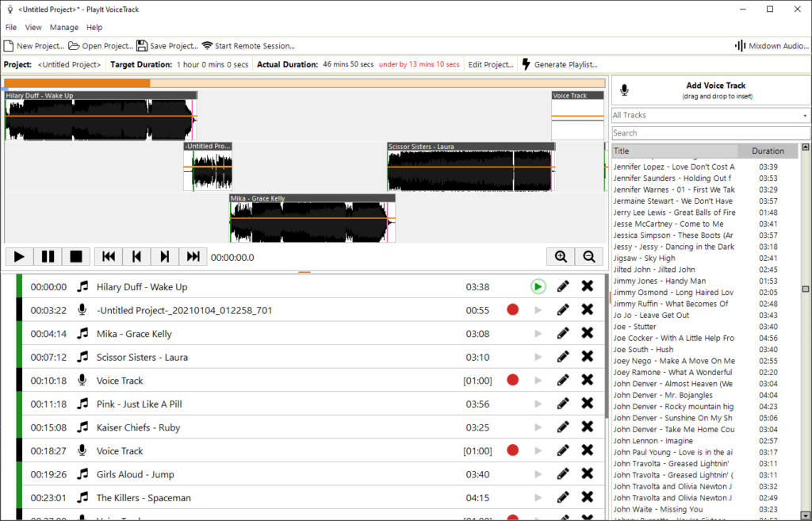This screenshot has width=812, height=521.
Task: Record the Voice Track at 00:18:27
Action: tap(513, 450)
